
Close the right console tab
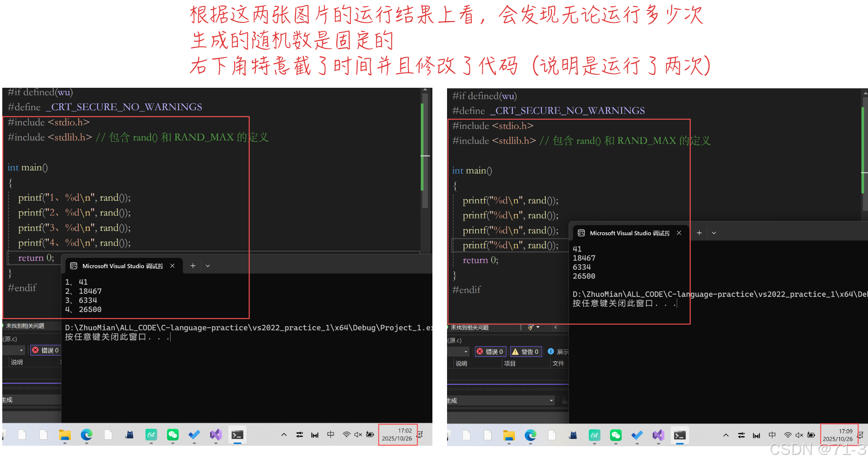tap(679, 233)
